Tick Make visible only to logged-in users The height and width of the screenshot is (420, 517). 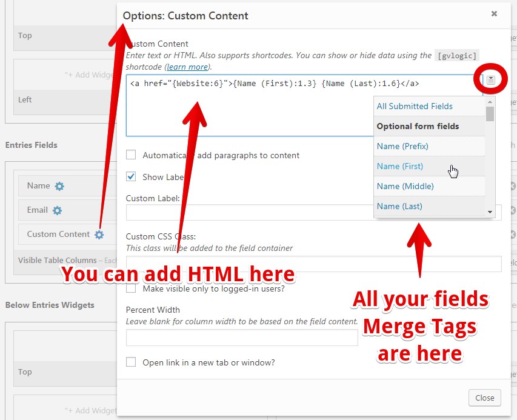click(x=131, y=288)
